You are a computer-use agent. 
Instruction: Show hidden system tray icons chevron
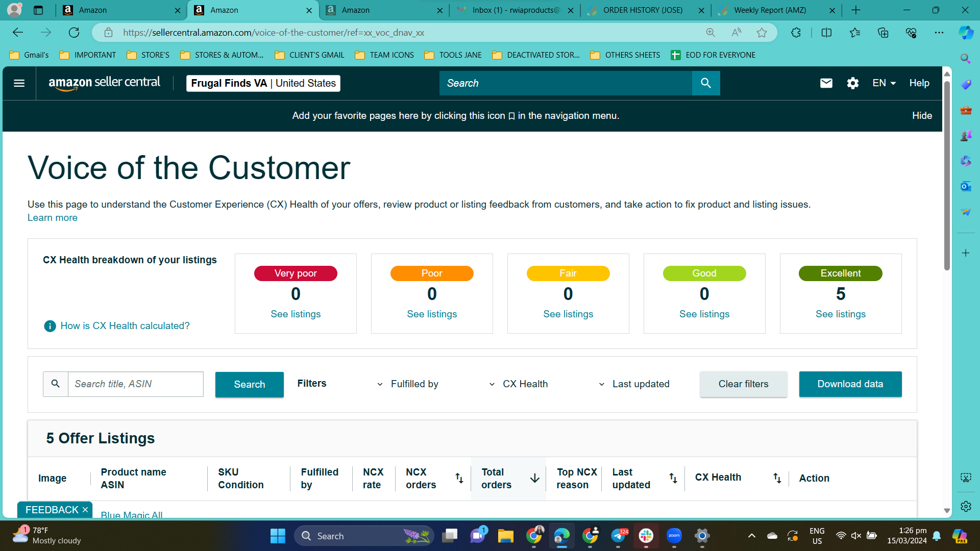[751, 536]
